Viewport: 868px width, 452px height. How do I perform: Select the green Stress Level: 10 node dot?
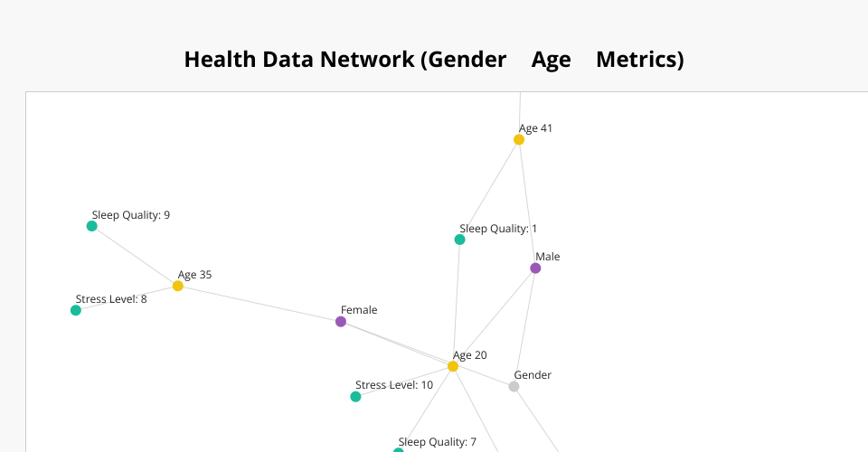pyautogui.click(x=356, y=397)
